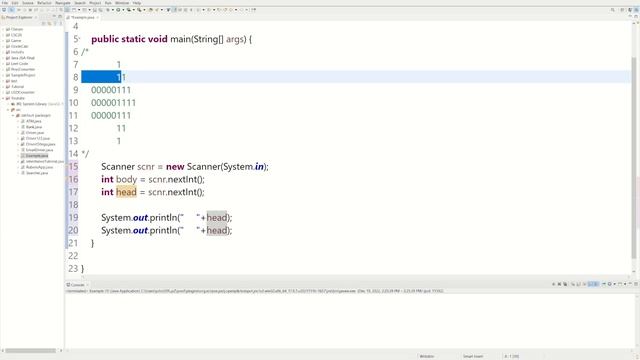
Task: Click the 'Writable' status bar entry
Action: coord(427,356)
